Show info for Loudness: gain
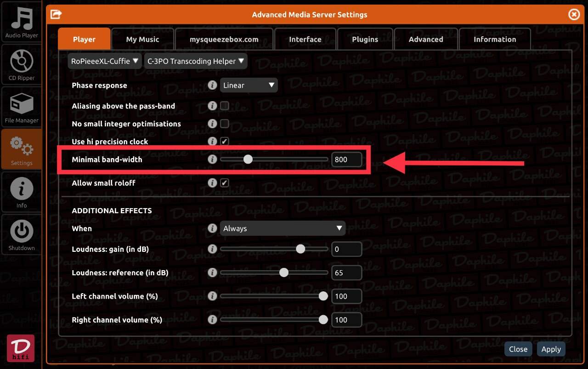 pos(212,249)
